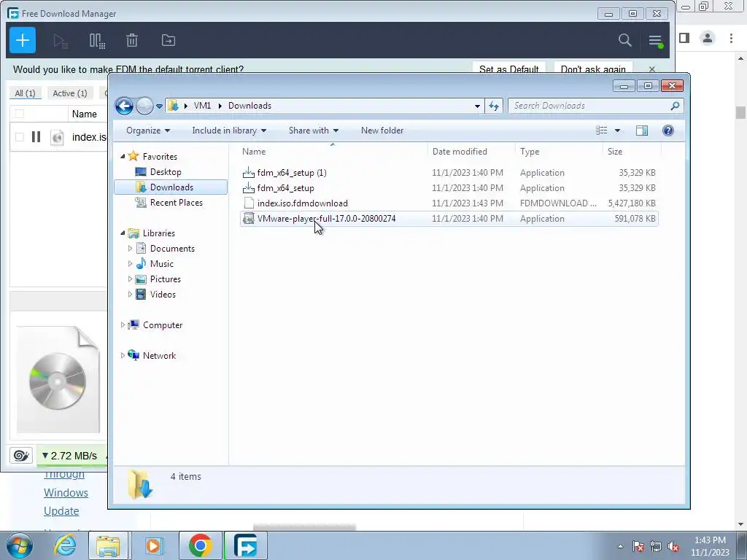
Task: Click the Search Downloads field
Action: click(x=595, y=106)
